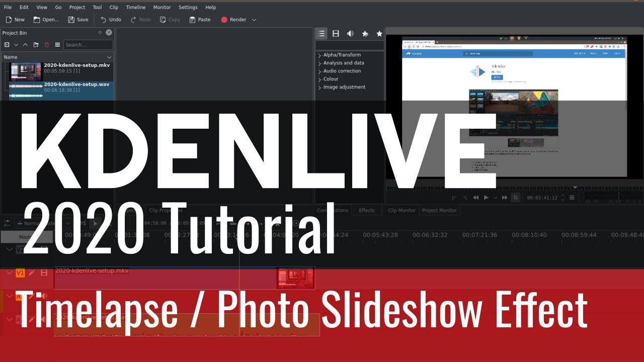Image resolution: width=644 pixels, height=362 pixels.
Task: Open the File menu
Action: coord(8,7)
